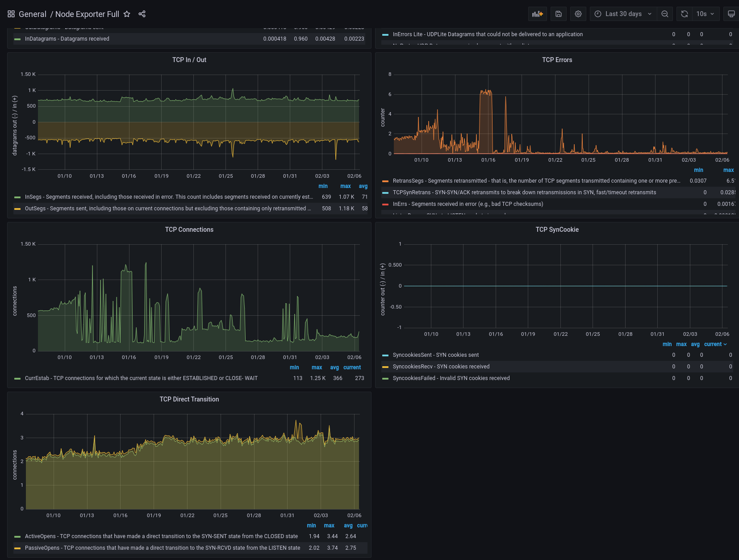Change color of InSegs green swatch
Viewport: 739px width, 560px height.
[x=17, y=197]
